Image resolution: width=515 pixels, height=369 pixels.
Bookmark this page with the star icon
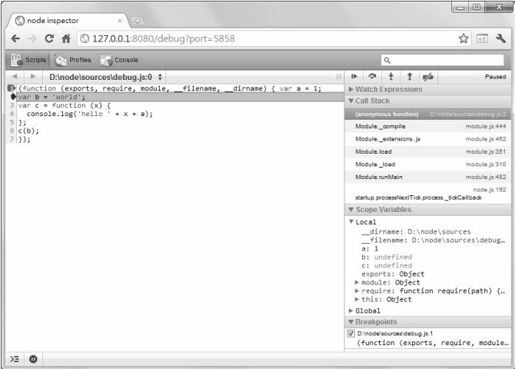(x=463, y=39)
